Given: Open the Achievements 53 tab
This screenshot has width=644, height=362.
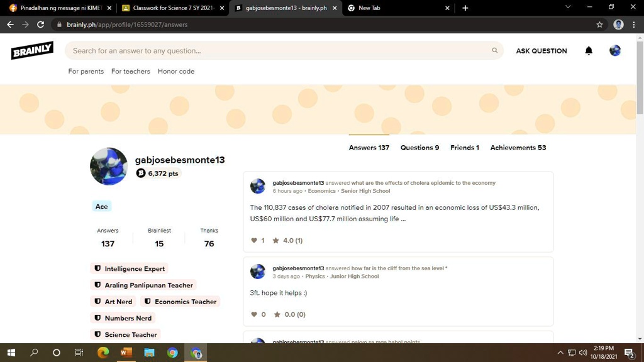Looking at the screenshot, I should tap(518, 147).
